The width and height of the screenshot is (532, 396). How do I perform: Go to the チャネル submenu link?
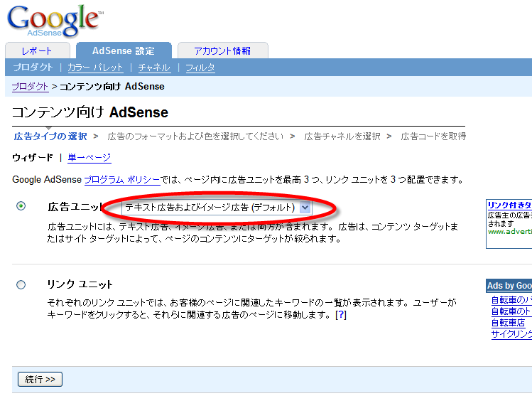click(x=154, y=68)
